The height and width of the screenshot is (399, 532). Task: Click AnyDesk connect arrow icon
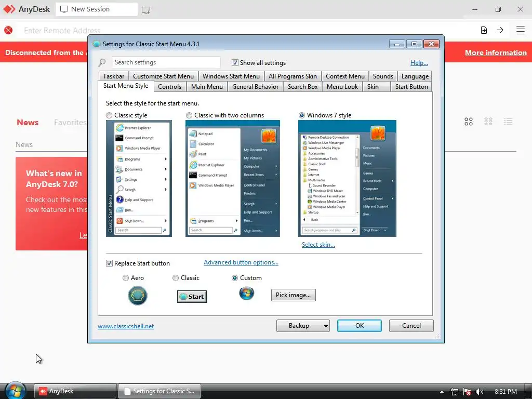(x=500, y=30)
